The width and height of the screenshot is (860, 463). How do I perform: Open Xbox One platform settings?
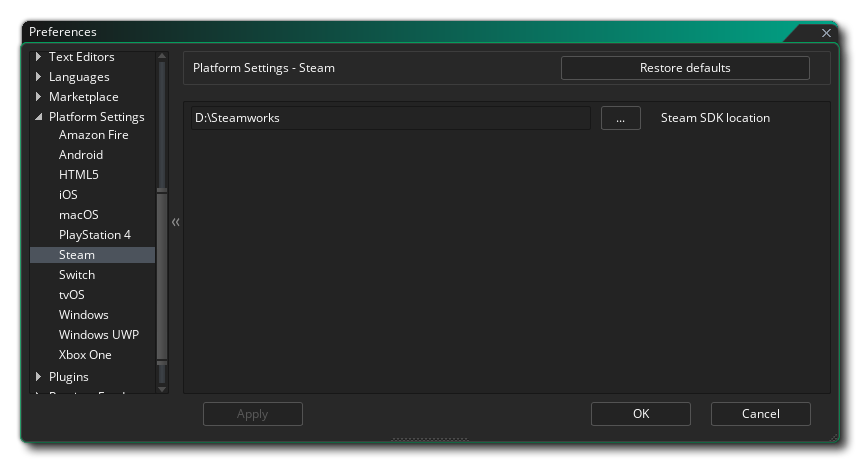(85, 355)
